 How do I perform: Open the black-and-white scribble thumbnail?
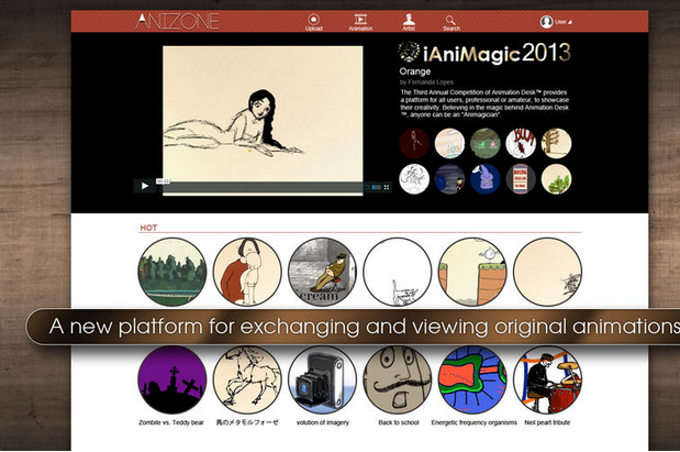[414, 179]
